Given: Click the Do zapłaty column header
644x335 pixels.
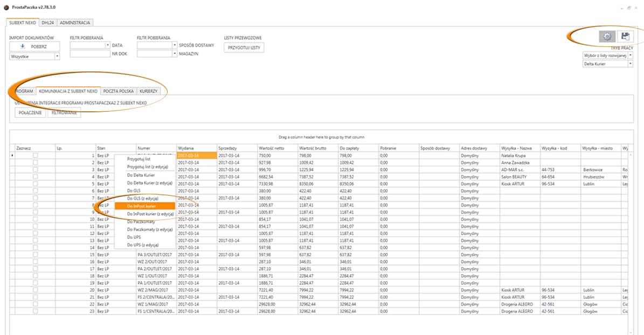Looking at the screenshot, I should (358, 148).
